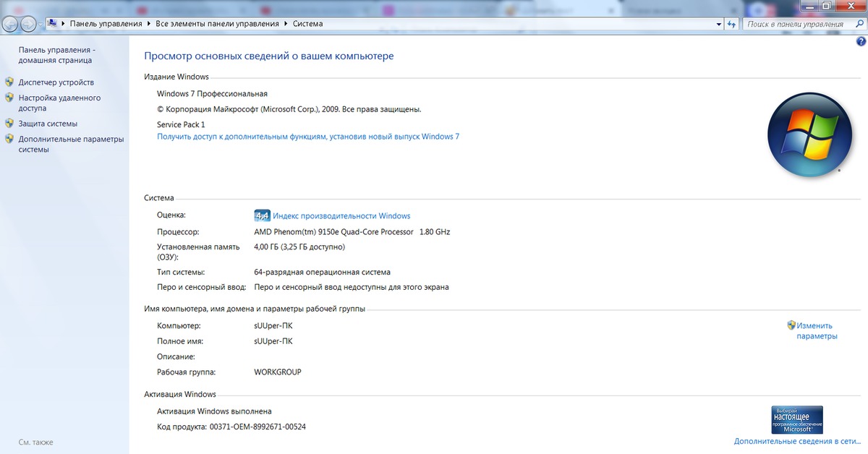Click the 4,00 ГБ installed memory value
The image size is (868, 454).
coord(299,247)
